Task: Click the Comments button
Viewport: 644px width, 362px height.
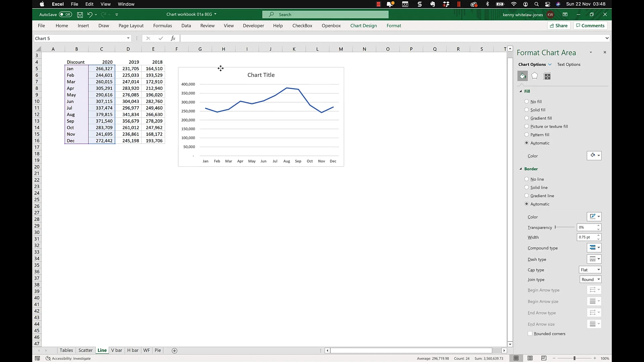Action: (590, 25)
